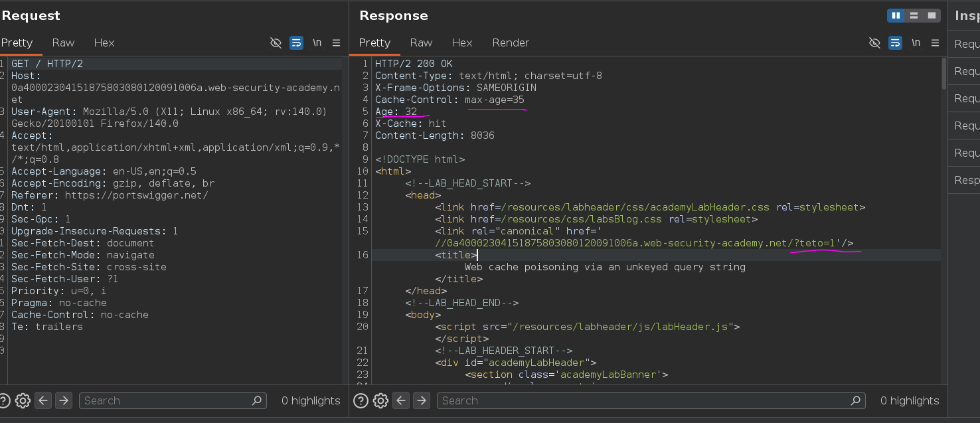This screenshot has height=423, width=980.
Task: Click the labHeader.js script tag line
Action: pos(588,327)
